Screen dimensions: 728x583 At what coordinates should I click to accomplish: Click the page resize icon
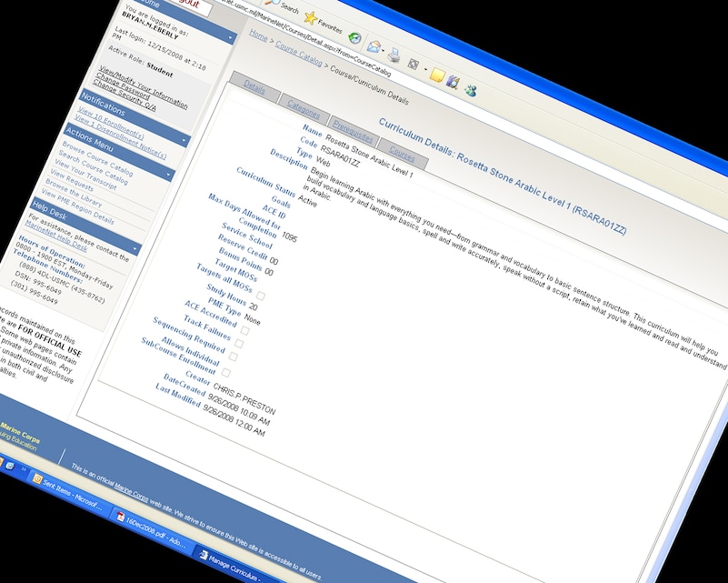click(413, 64)
